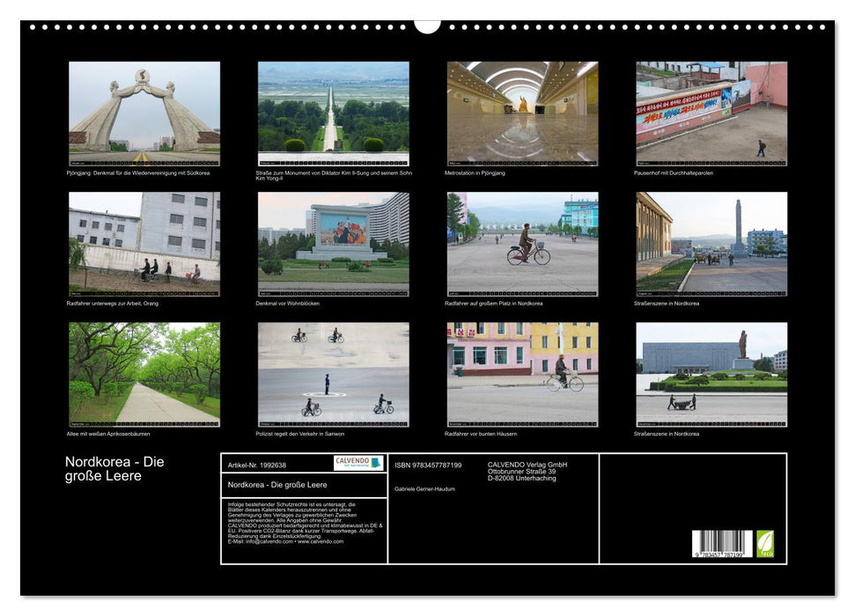Screen dimensions: 855x616
Task: Click the green eco leaf icon
Action: tap(766, 544)
